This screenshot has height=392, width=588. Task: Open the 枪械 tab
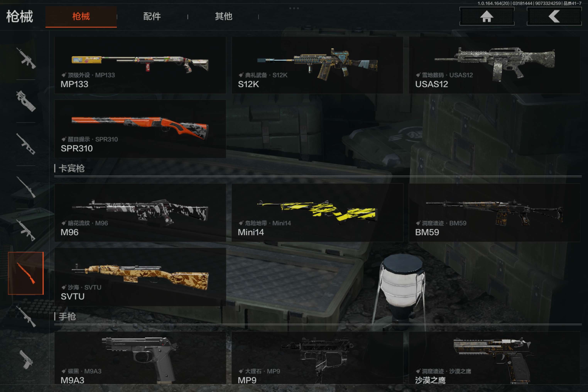[81, 17]
